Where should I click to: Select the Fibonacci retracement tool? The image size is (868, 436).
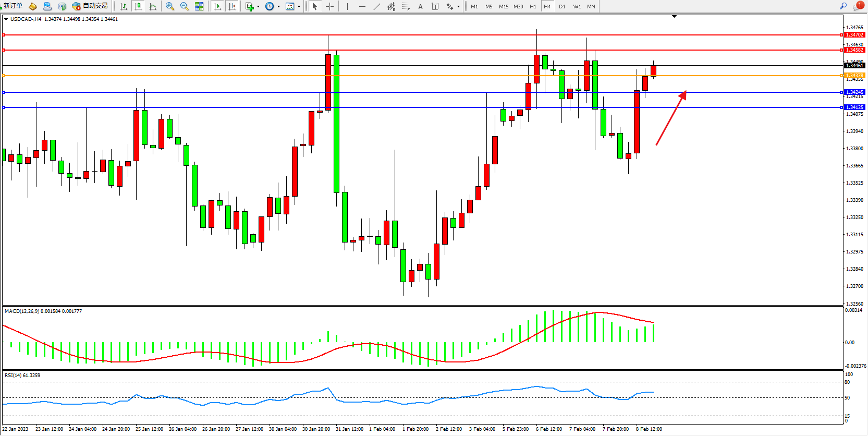tap(406, 6)
